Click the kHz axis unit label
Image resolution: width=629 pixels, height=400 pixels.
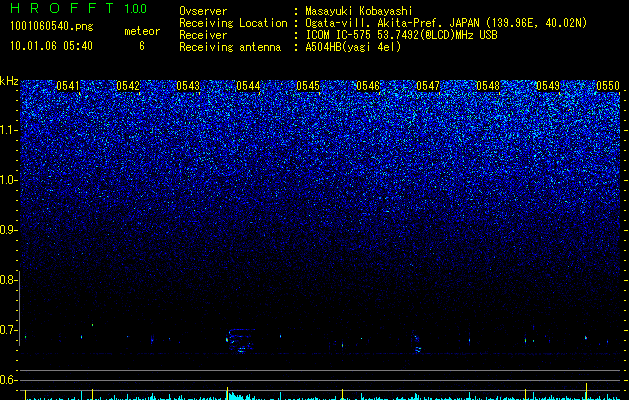point(9,81)
